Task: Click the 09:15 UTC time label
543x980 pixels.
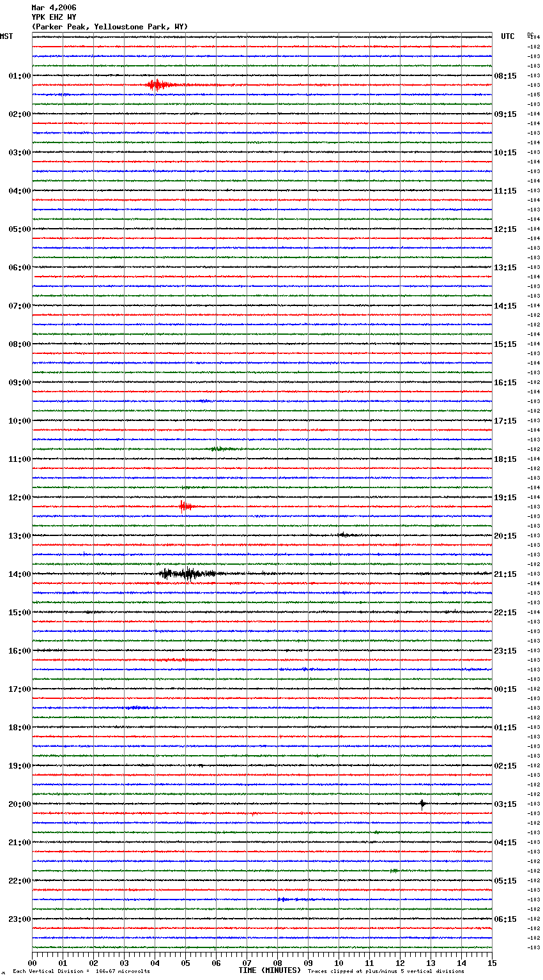Action: (x=505, y=114)
